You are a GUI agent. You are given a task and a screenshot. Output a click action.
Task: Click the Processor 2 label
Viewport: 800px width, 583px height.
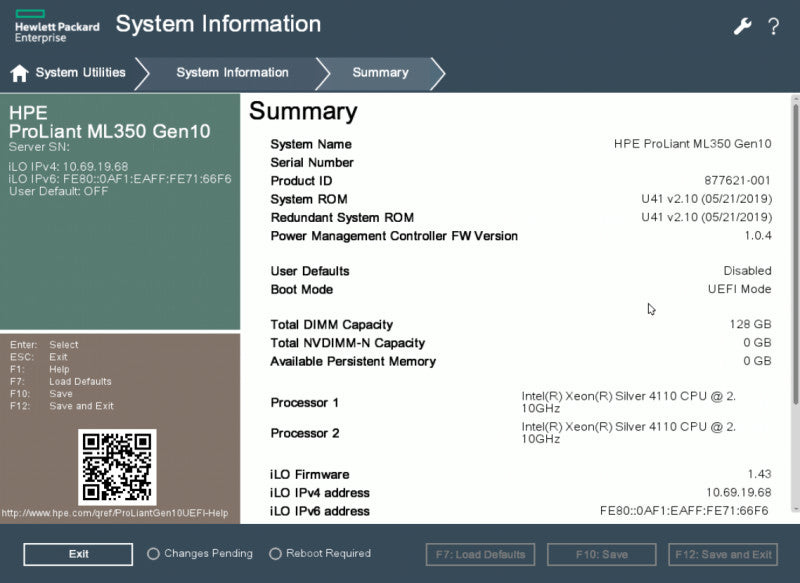pos(305,434)
